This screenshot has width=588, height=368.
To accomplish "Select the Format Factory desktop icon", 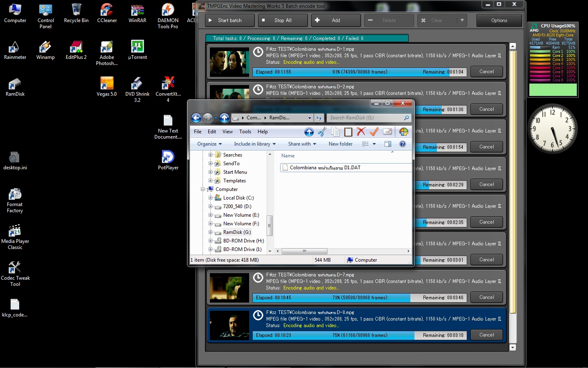I will (15, 200).
